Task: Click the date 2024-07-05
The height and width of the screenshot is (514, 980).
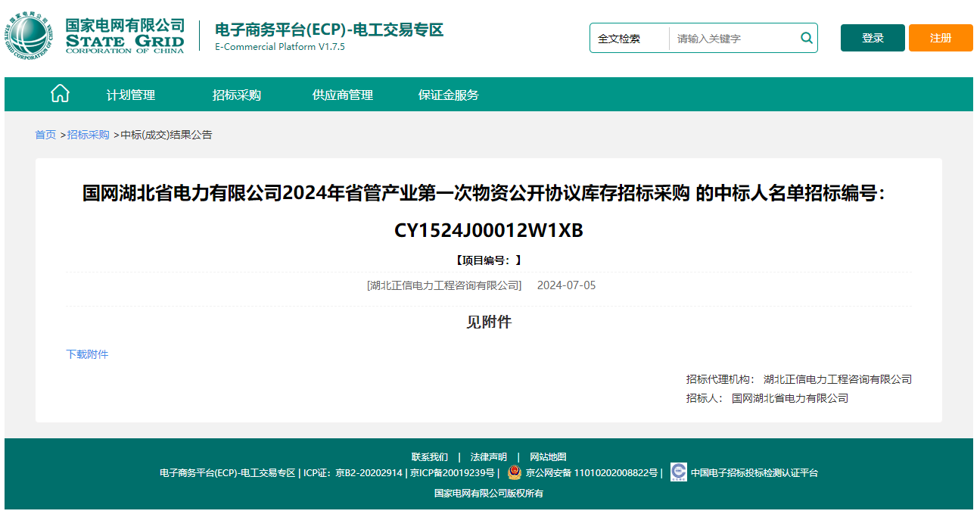Action: coord(567,285)
